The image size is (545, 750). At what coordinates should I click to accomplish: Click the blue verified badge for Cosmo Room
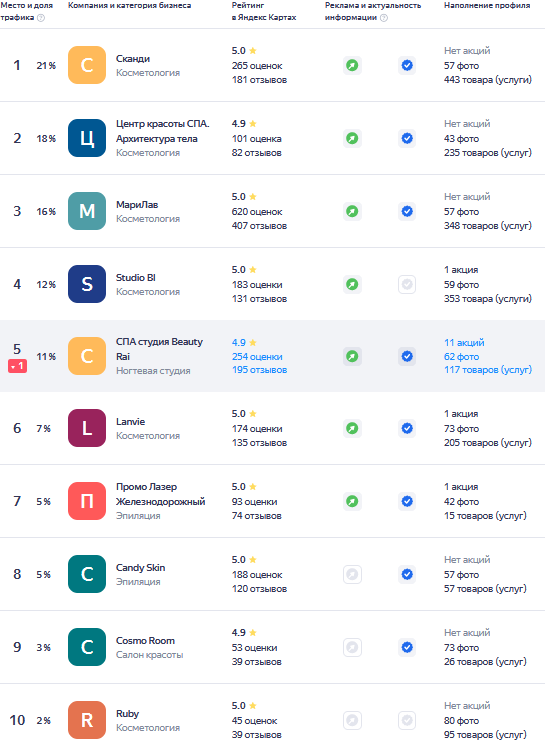coord(407,648)
